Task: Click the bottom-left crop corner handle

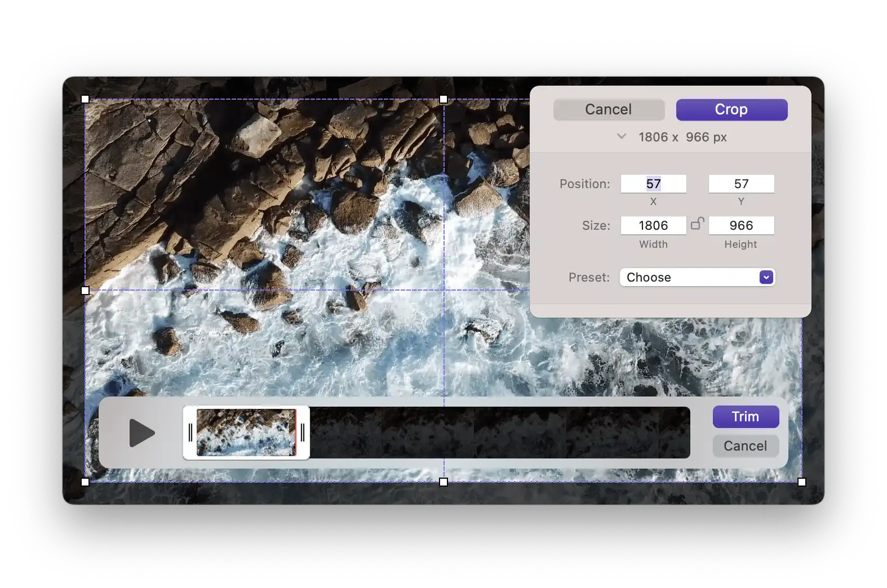Action: tap(85, 482)
